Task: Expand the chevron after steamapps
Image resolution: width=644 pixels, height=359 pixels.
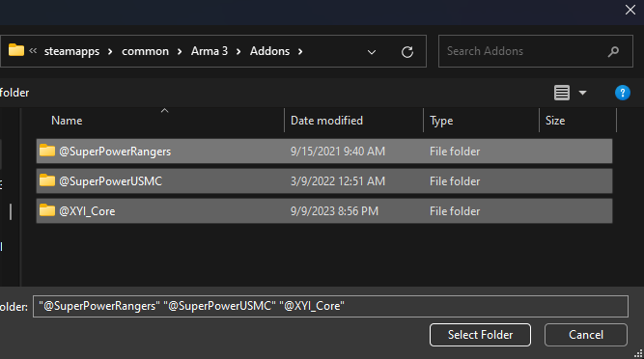Action: tap(110, 51)
